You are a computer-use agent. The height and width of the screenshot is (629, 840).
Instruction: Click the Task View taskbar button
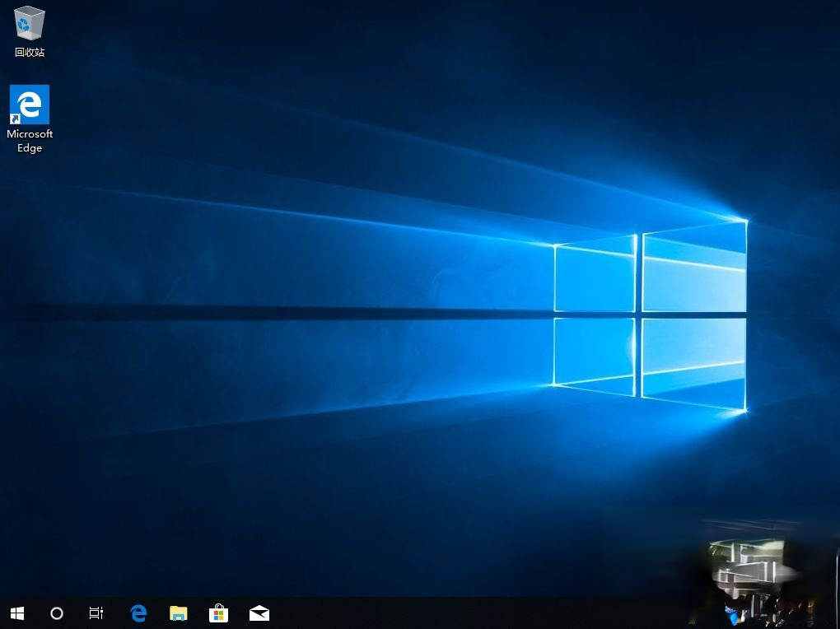click(x=96, y=613)
